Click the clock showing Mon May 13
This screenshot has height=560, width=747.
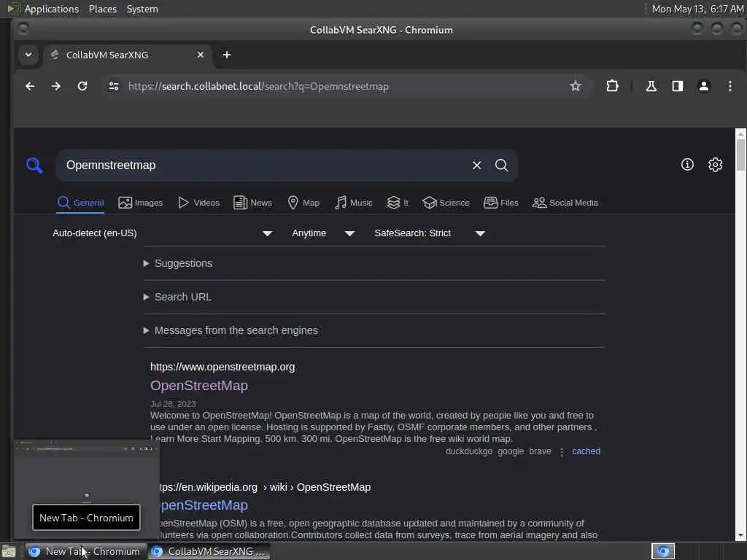tap(697, 9)
